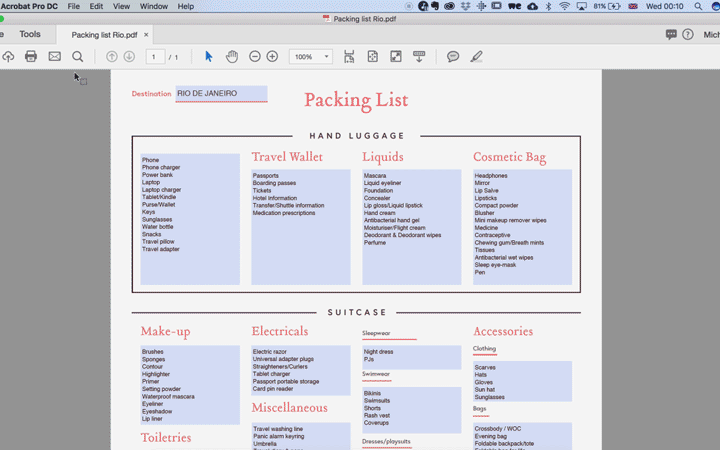Screen dimensions: 720x450
Task: Click the Bluetooth status icon
Action: tap(548, 6)
